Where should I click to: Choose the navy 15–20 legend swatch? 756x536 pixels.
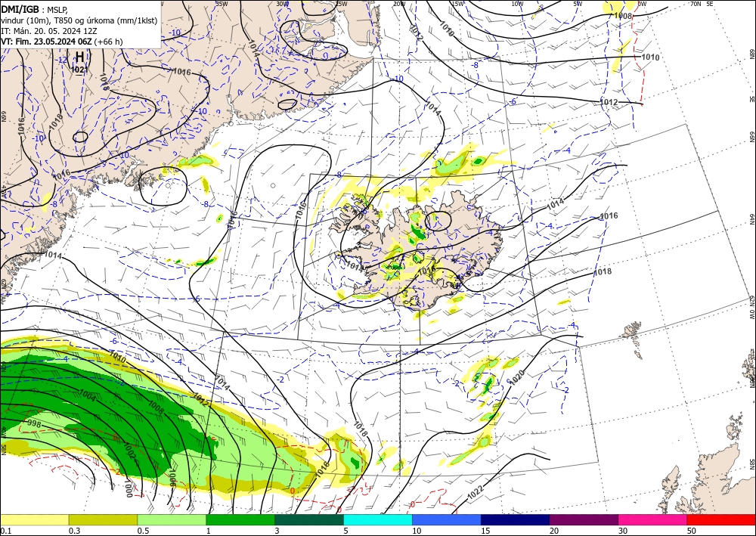(516, 519)
